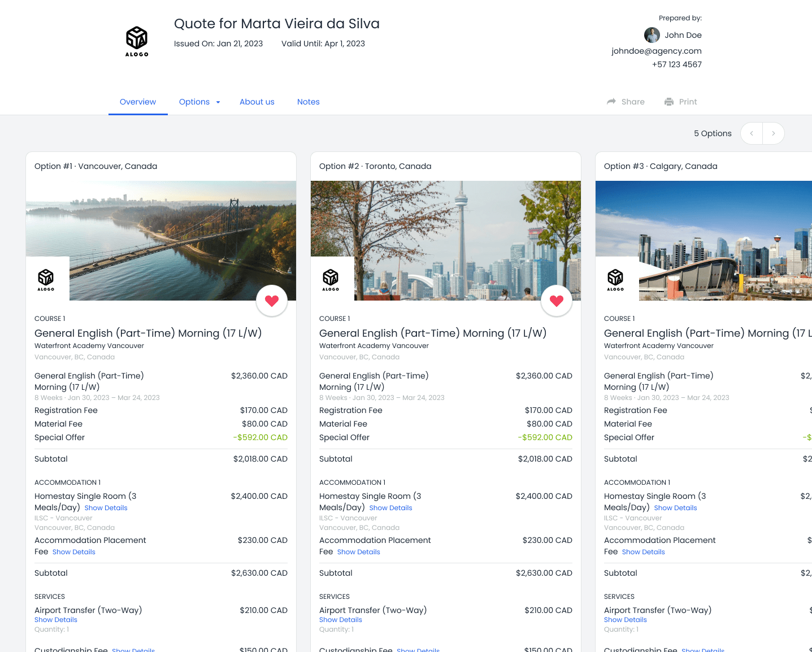
Task: Open the Notes tab
Action: tap(309, 102)
